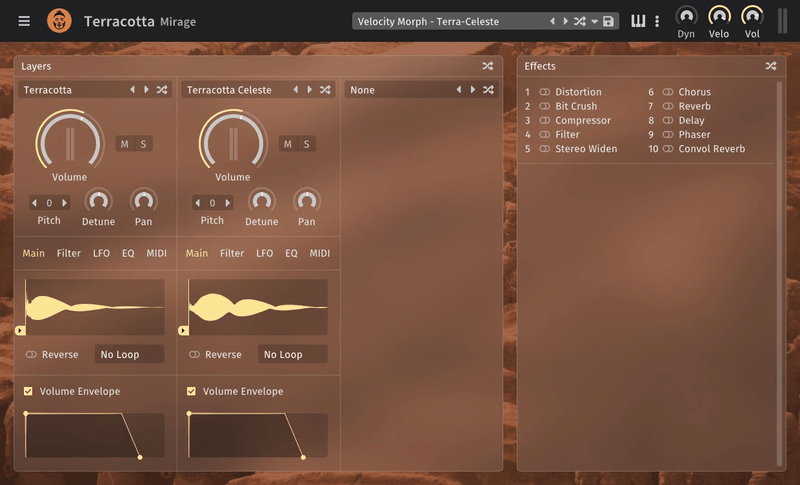Randomize the Layers panel with shuffle icon

[x=487, y=66]
